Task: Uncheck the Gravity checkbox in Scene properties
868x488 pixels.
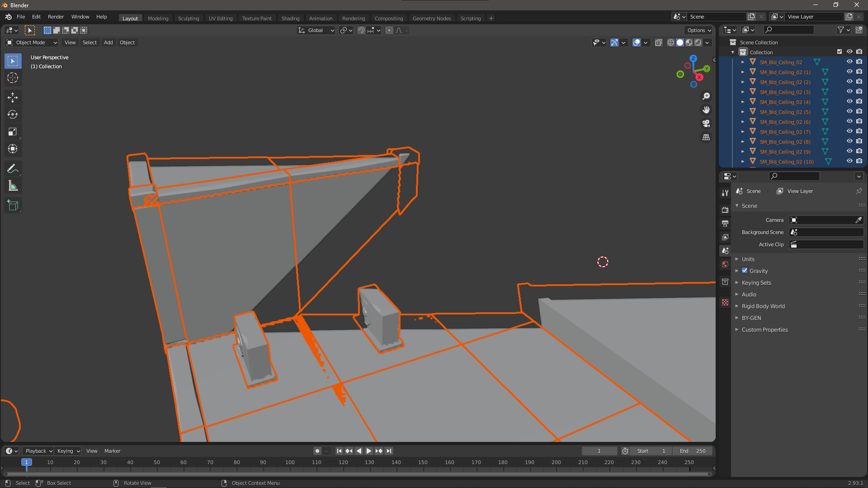Action: point(745,270)
